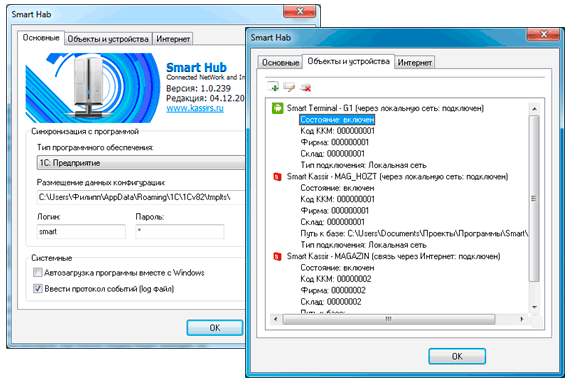Click the scroll left arrow of device list
Image resolution: width=570 pixels, height=383 pixels.
[276, 319]
